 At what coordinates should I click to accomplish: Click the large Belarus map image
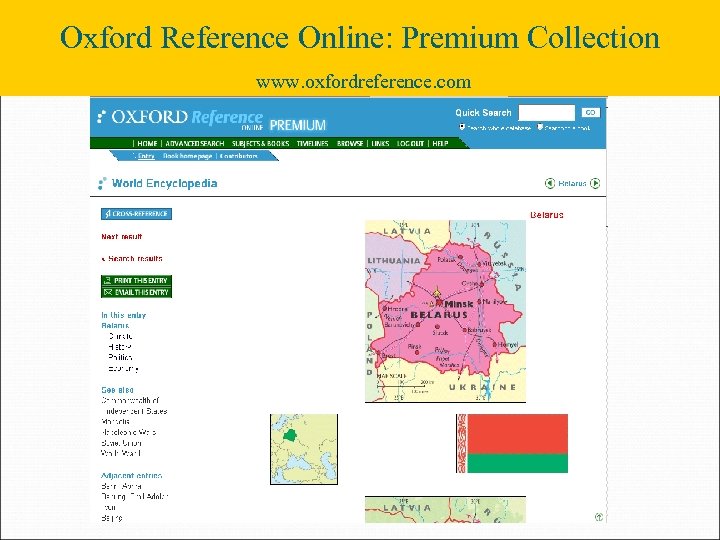445,311
